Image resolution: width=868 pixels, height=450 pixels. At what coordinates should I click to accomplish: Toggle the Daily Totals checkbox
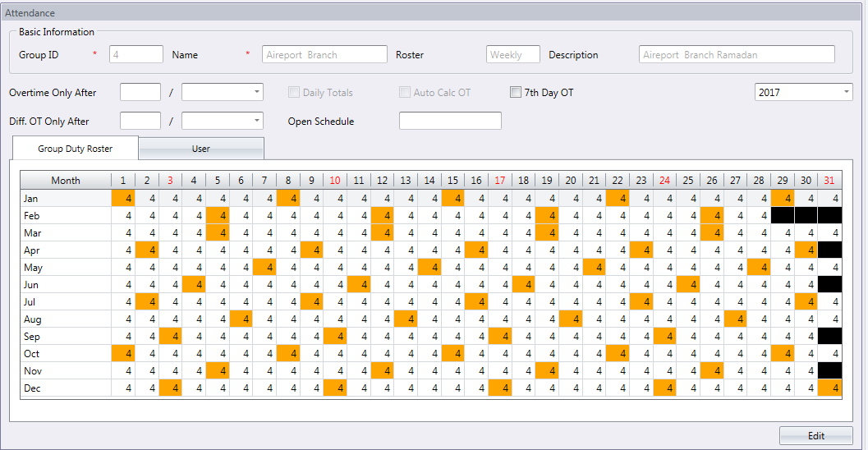pos(294,93)
